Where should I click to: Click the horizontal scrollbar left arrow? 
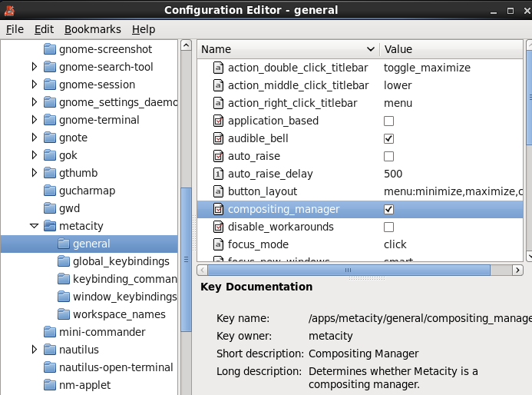203,271
